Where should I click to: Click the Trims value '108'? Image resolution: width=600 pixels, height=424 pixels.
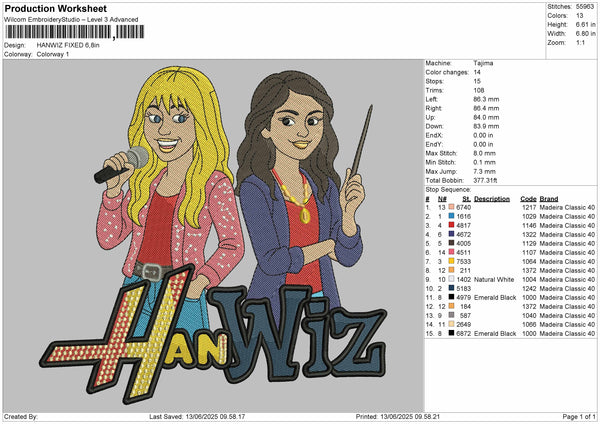[479, 90]
